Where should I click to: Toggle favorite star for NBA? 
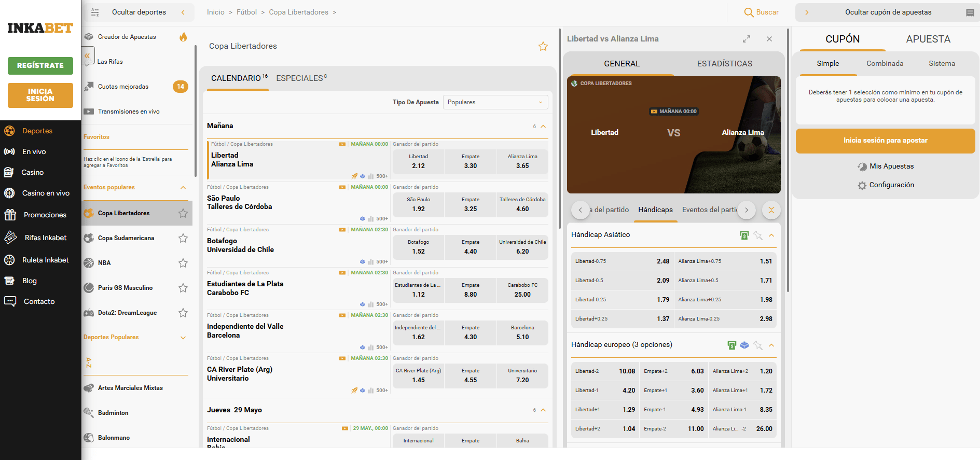pyautogui.click(x=183, y=263)
